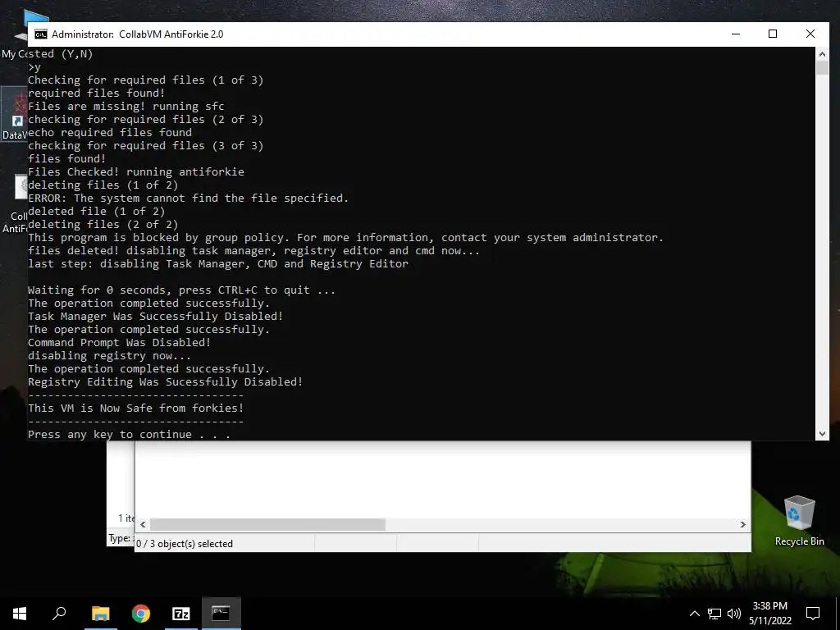Image resolution: width=840 pixels, height=630 pixels.
Task: Click the Show desktop sliver on taskbar
Action: tap(838, 614)
